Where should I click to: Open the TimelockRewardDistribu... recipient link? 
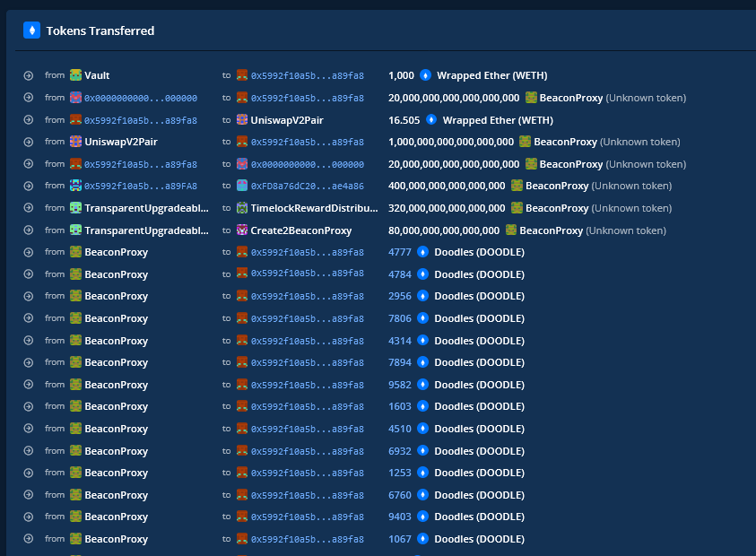[315, 208]
